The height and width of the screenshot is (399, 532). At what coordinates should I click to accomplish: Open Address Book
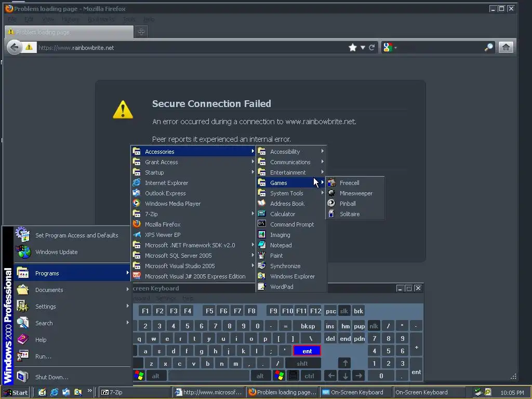pyautogui.click(x=291, y=204)
